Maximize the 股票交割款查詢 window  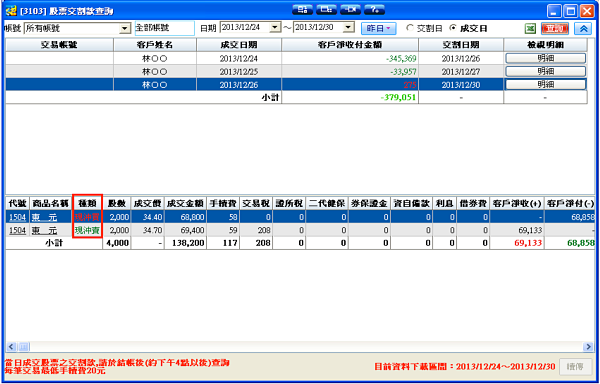point(570,11)
